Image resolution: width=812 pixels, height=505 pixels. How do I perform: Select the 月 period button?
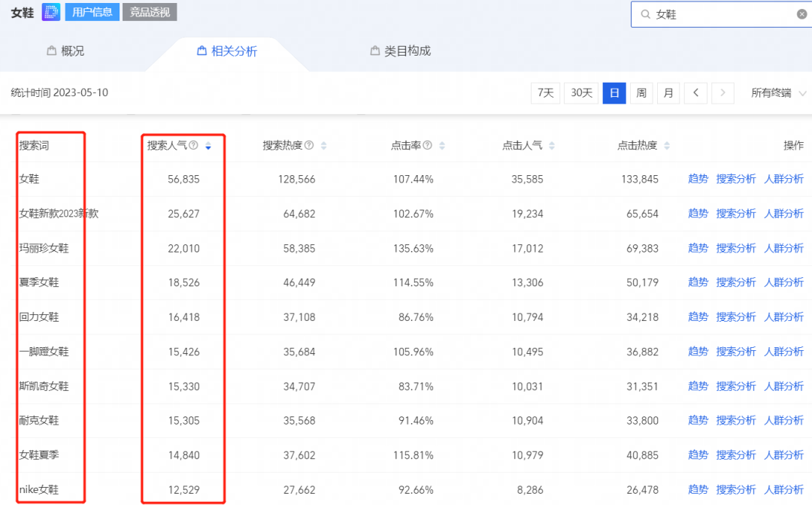[x=668, y=93]
